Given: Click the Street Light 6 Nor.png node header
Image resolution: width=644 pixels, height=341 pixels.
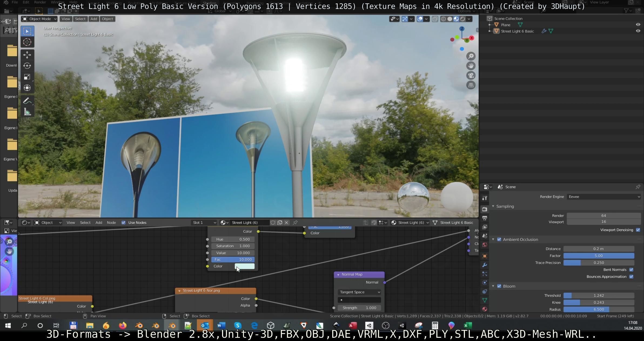Looking at the screenshot, I should 216,291.
